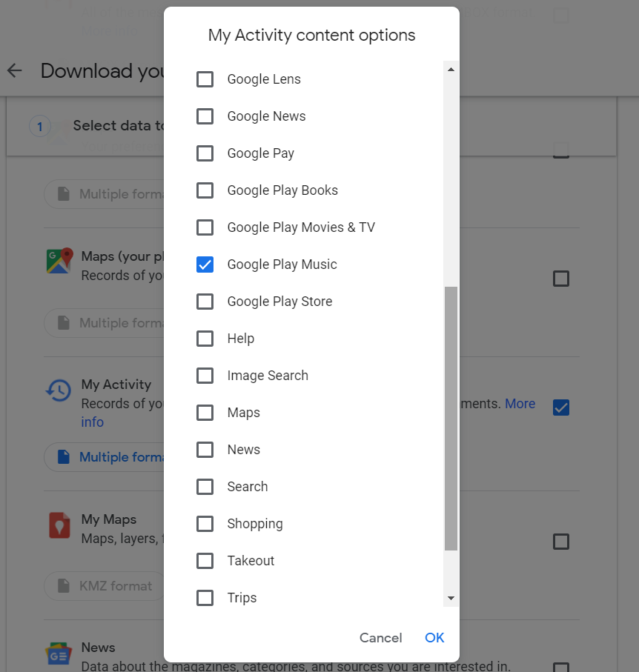Screen dimensions: 639x672
Task: Enable the Google Pay checkbox
Action: 205,153
